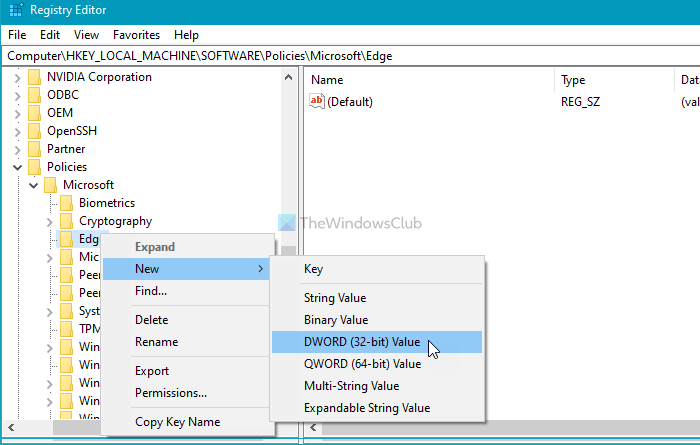Viewport: 700px width, 445px height.
Task: Click the Partner folder icon
Action: click(x=34, y=149)
